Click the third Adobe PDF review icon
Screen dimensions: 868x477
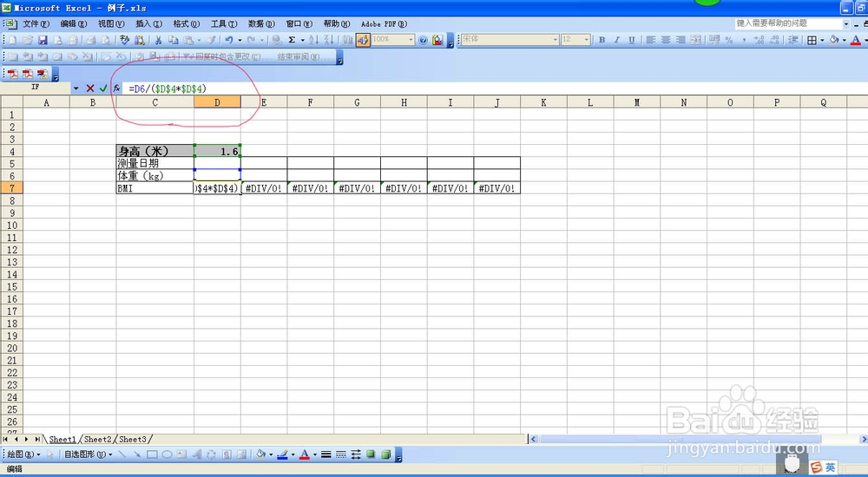[43, 74]
